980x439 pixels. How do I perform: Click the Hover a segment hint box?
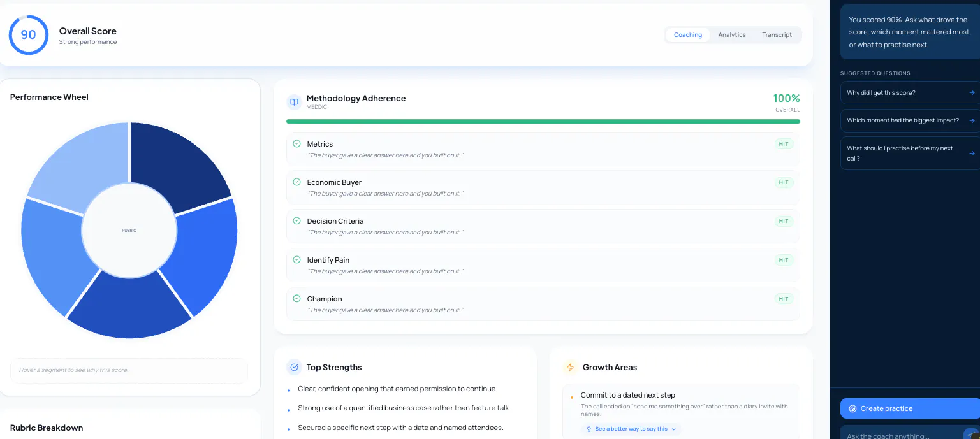click(x=129, y=370)
